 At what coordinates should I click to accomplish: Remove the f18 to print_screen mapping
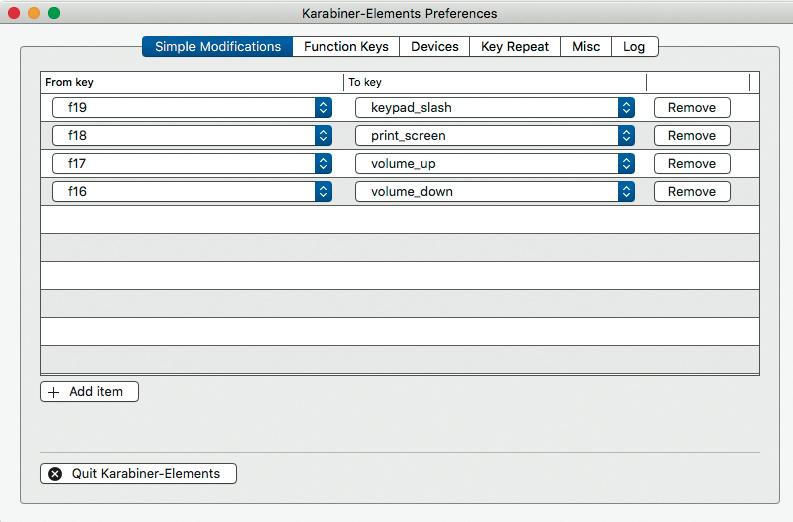click(692, 135)
